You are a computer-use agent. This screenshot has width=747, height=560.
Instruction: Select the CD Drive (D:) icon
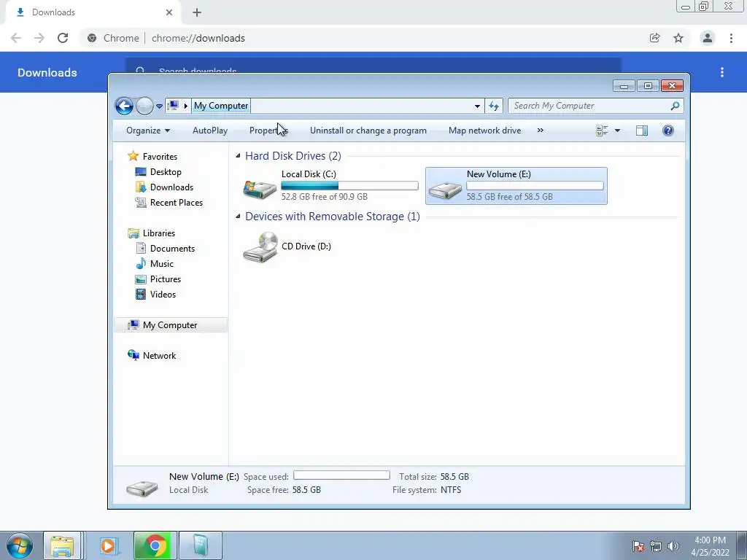tap(260, 246)
